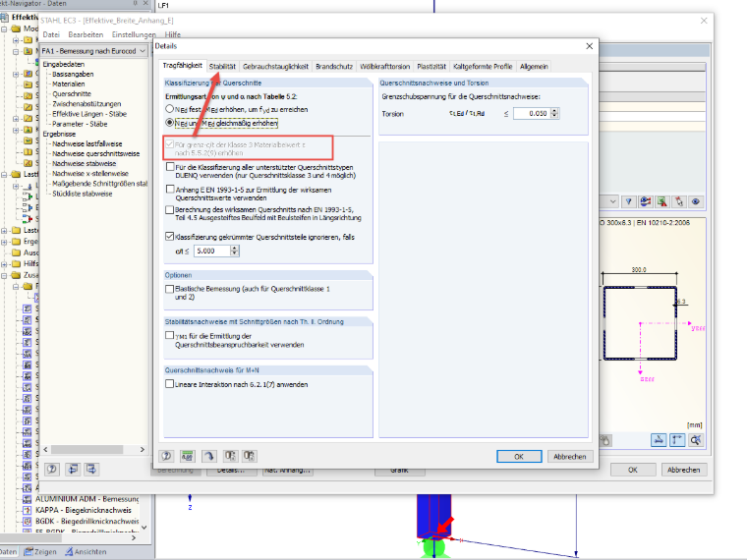
Task: Switch to the Wölbkrafttorsion tab
Action: [x=385, y=66]
